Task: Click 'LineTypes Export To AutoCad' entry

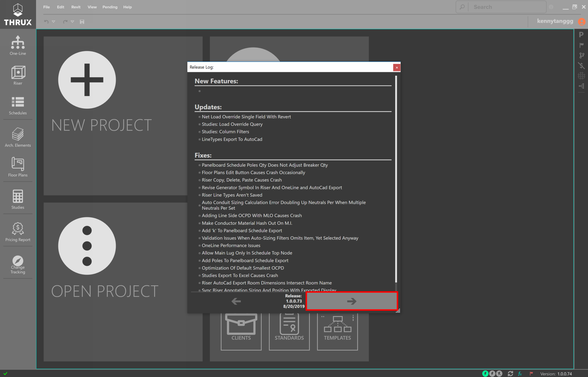Action: [x=232, y=139]
